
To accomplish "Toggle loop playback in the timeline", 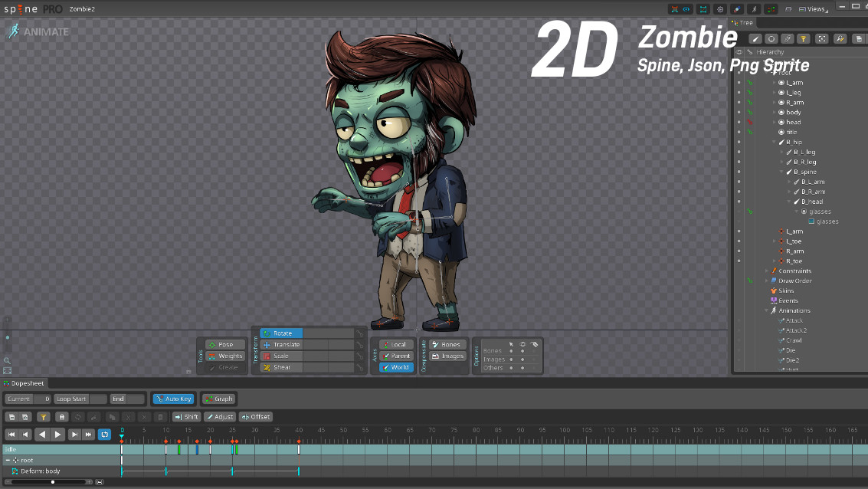I will pyautogui.click(x=105, y=434).
